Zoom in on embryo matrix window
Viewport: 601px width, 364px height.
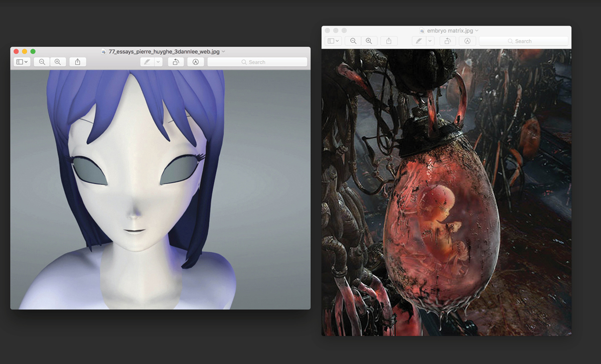pyautogui.click(x=369, y=41)
